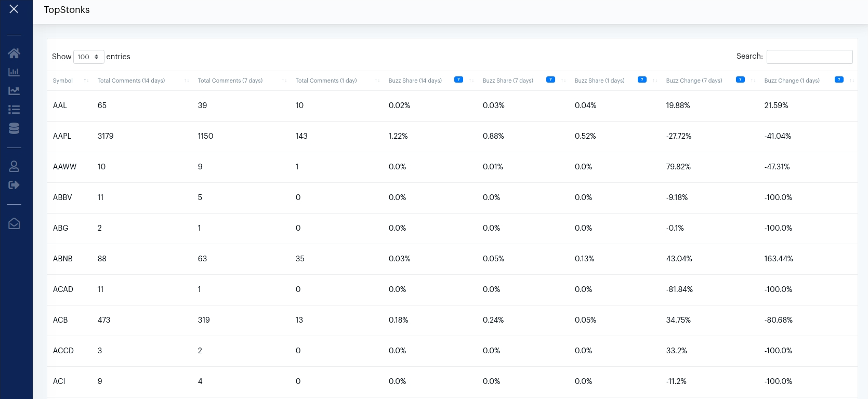Select the ACAD symbol cell
Screen dimensions: 868x399
point(63,289)
